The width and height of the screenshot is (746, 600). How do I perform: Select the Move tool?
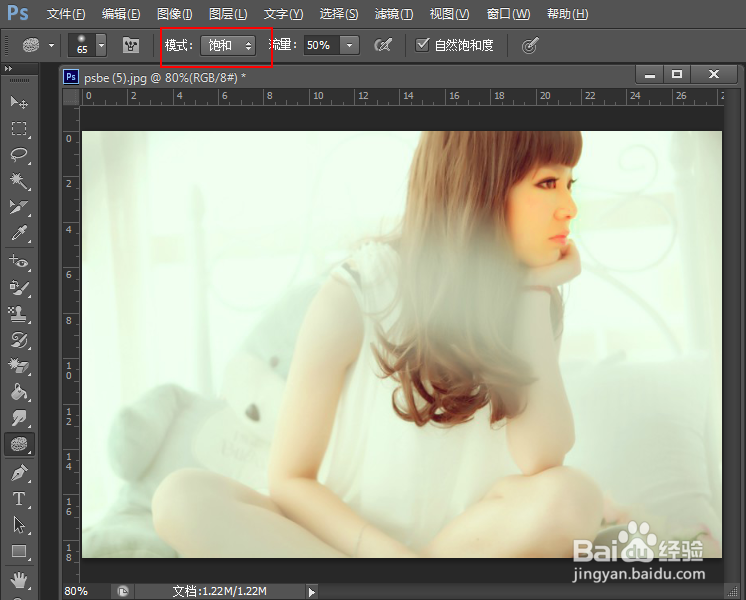click(x=19, y=102)
